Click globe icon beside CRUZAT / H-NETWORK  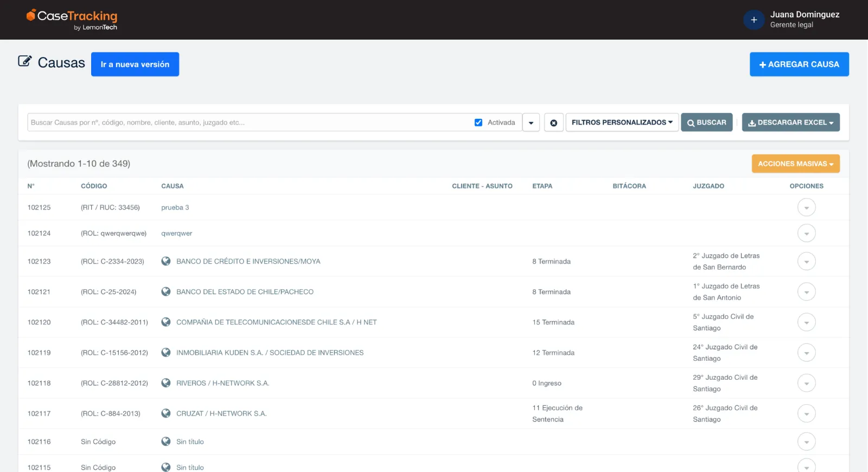pos(166,413)
